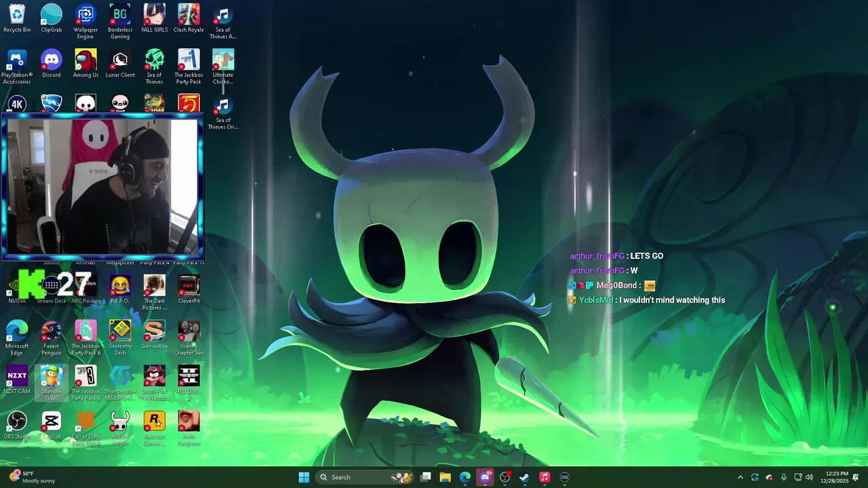Click chat message 'I wouldn't mind watching this'
This screenshot has height=488, width=868.
point(672,300)
